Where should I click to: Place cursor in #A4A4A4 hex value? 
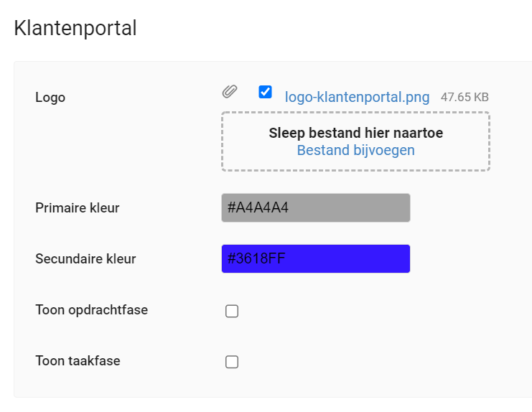(x=258, y=207)
